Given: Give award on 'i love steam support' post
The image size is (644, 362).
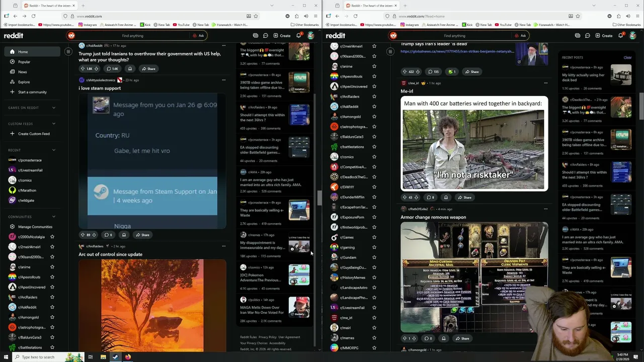Looking at the screenshot, I should pyautogui.click(x=124, y=235).
